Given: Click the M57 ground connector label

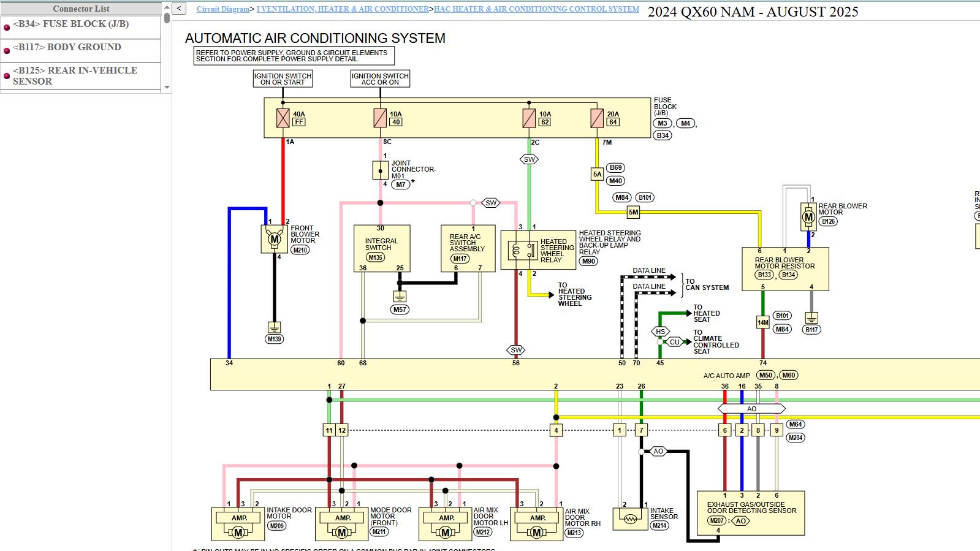Looking at the screenshot, I should click(400, 310).
